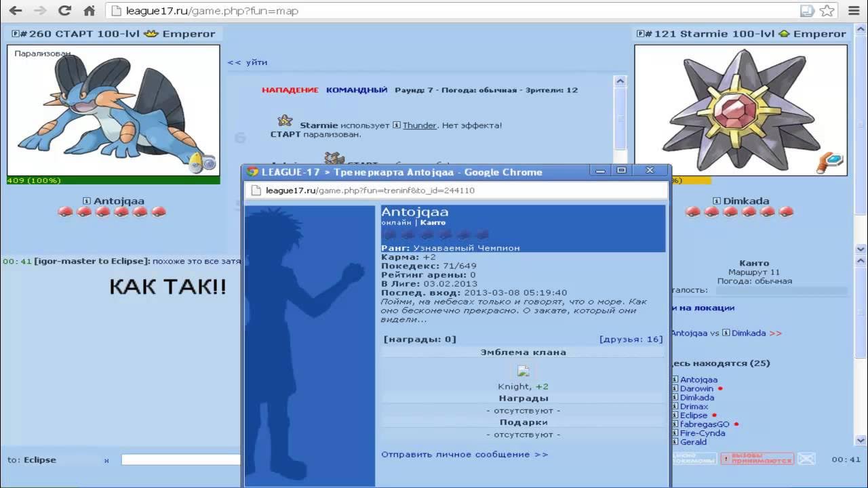The image size is (868, 488).
Task: Click the crown icon beside left Emperor
Action: (x=152, y=33)
